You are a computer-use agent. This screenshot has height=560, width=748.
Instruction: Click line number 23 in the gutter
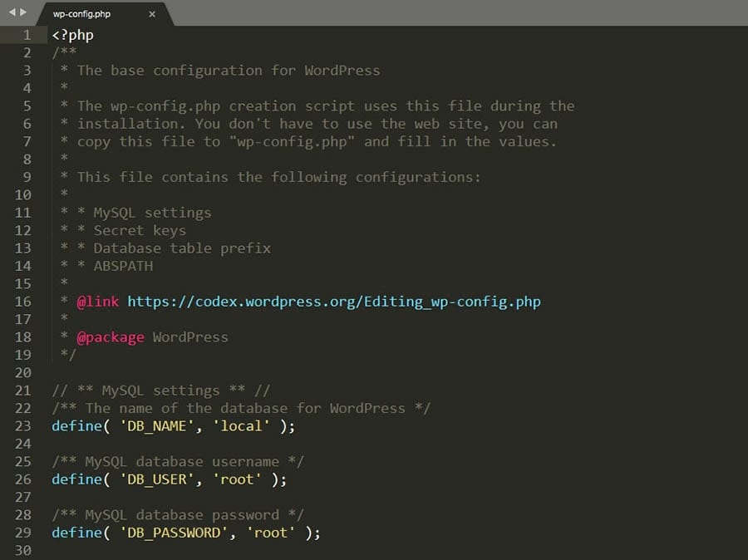(x=22, y=426)
